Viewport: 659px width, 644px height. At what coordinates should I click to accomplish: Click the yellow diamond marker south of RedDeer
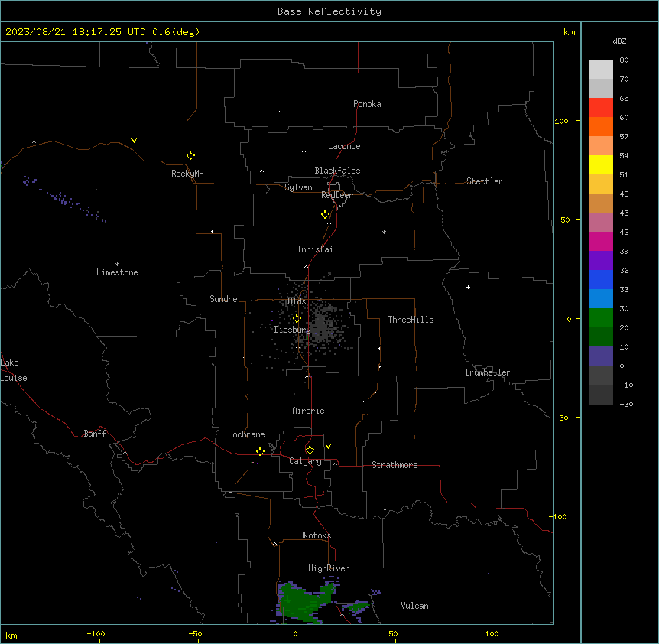pos(326,214)
